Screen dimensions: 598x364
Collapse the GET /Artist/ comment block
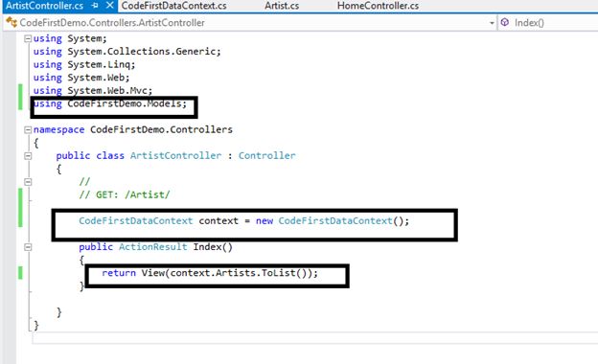click(28, 182)
